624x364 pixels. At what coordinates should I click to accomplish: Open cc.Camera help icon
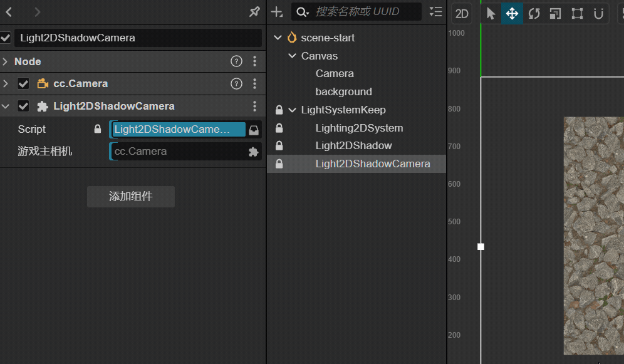coord(236,83)
